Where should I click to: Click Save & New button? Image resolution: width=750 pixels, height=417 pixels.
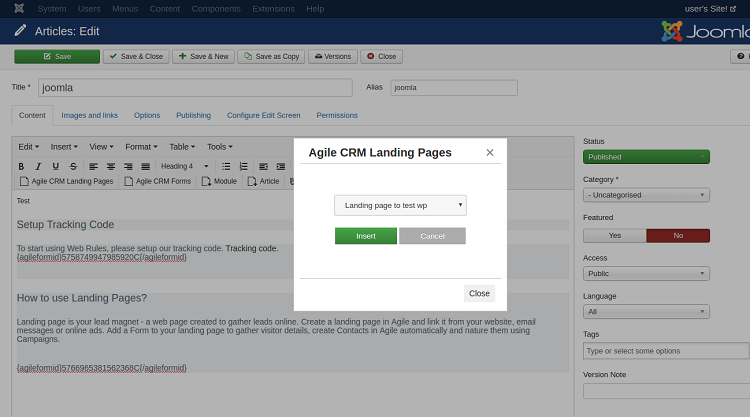point(204,56)
